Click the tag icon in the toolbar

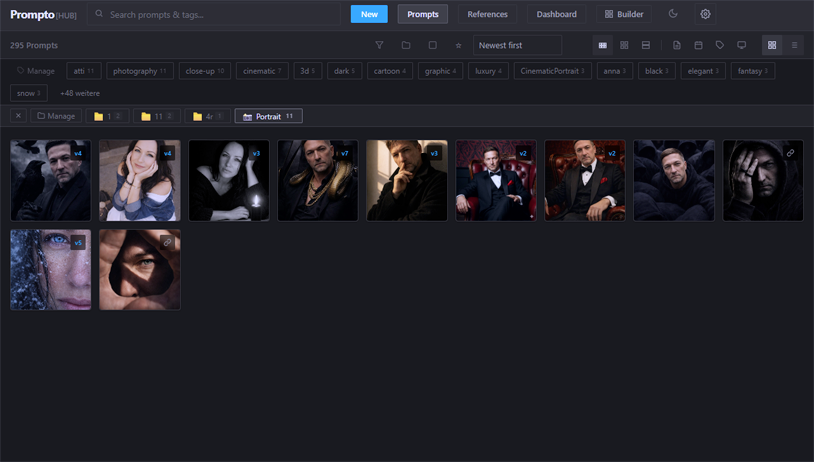coord(720,45)
